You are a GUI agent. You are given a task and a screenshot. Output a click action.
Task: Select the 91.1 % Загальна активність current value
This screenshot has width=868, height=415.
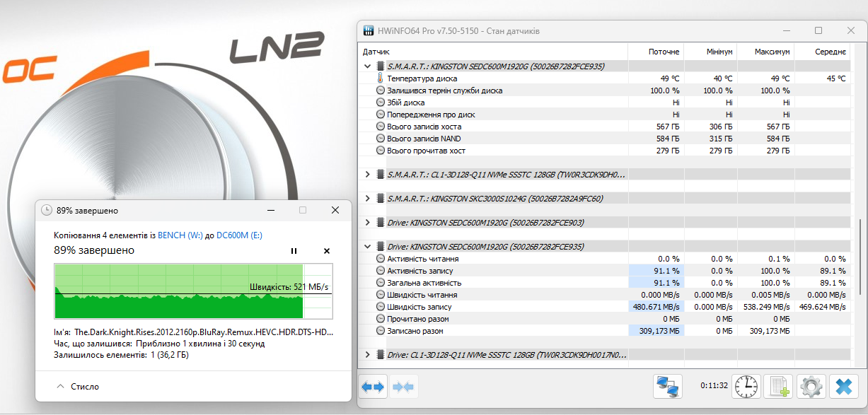click(655, 283)
